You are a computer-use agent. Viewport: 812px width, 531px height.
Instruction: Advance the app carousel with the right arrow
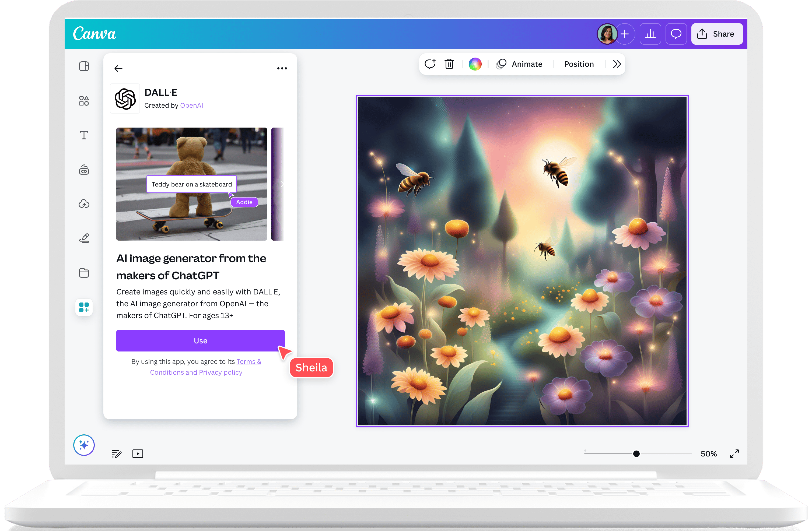tap(282, 184)
